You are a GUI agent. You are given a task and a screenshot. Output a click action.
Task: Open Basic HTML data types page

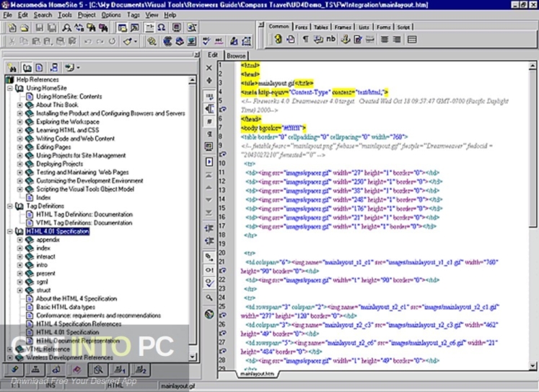[66, 307]
